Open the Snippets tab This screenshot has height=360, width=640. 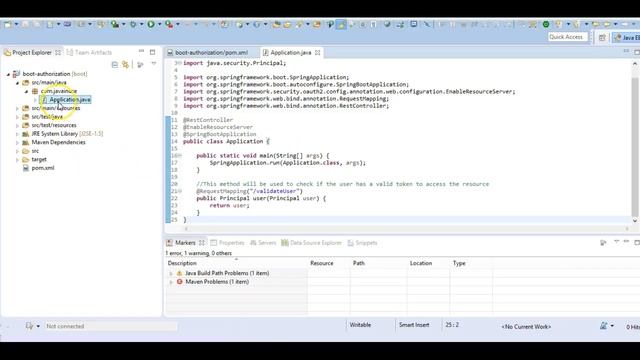click(362, 243)
